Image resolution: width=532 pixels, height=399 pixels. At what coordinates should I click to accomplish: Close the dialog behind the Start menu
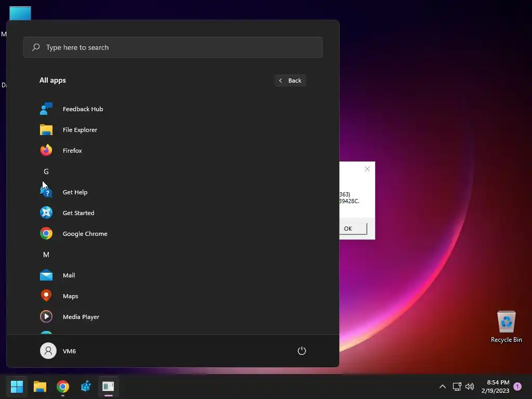click(367, 169)
